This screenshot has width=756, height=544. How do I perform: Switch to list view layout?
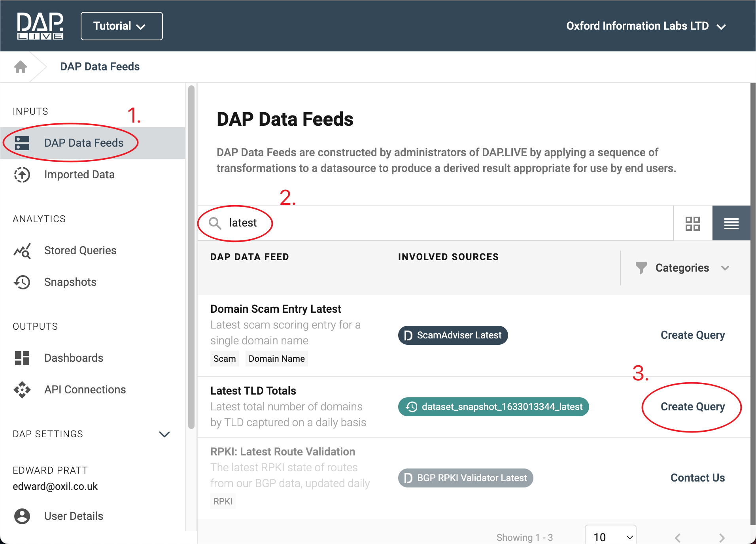click(731, 223)
